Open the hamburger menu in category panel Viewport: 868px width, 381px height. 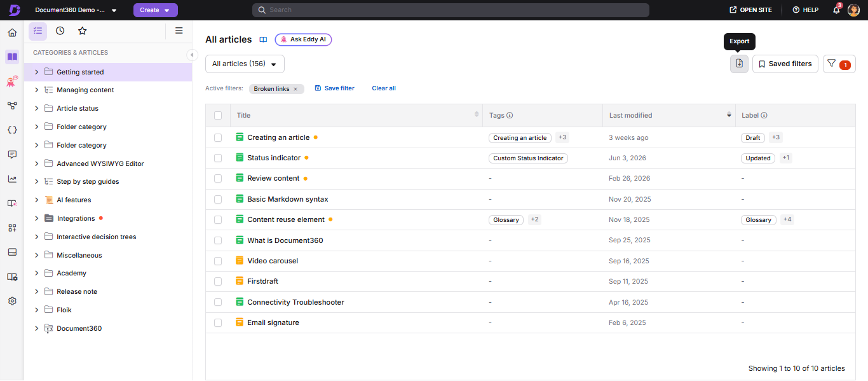click(179, 31)
